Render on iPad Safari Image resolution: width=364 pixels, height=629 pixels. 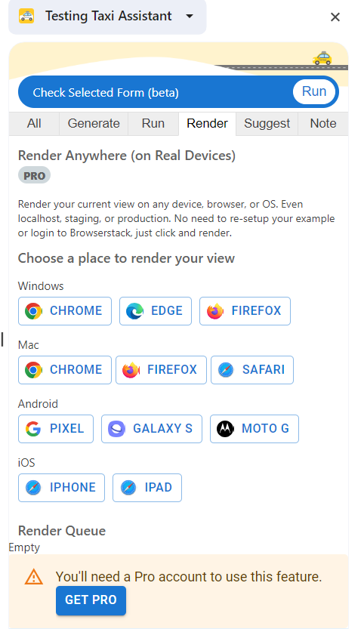(x=147, y=488)
